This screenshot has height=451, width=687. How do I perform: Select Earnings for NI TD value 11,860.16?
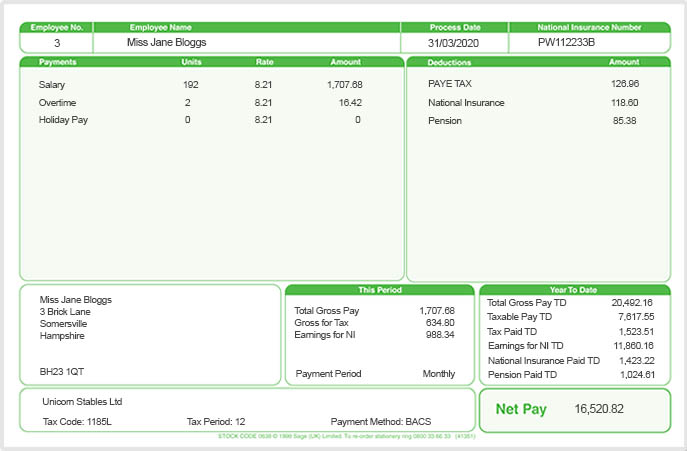click(x=634, y=346)
